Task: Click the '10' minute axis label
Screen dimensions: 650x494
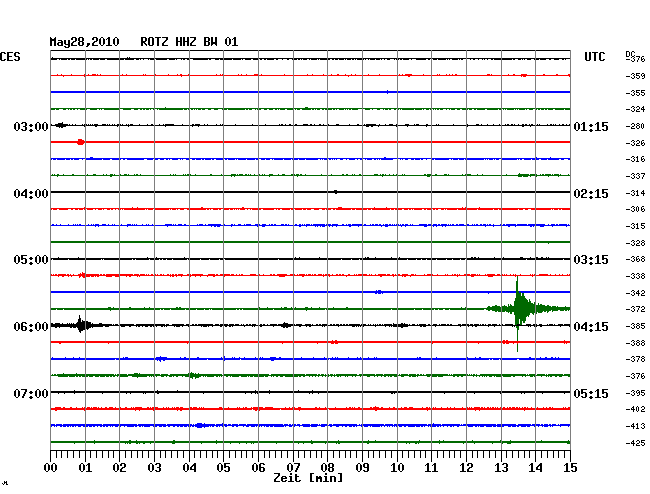Action: tap(397, 468)
